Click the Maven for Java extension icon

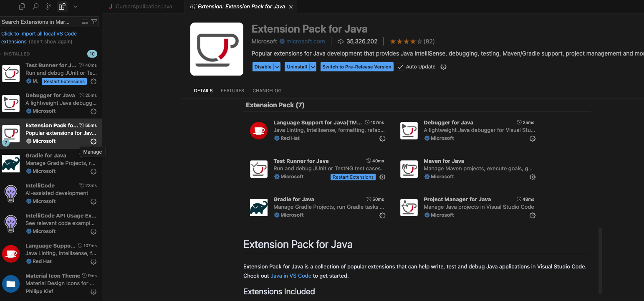409,169
